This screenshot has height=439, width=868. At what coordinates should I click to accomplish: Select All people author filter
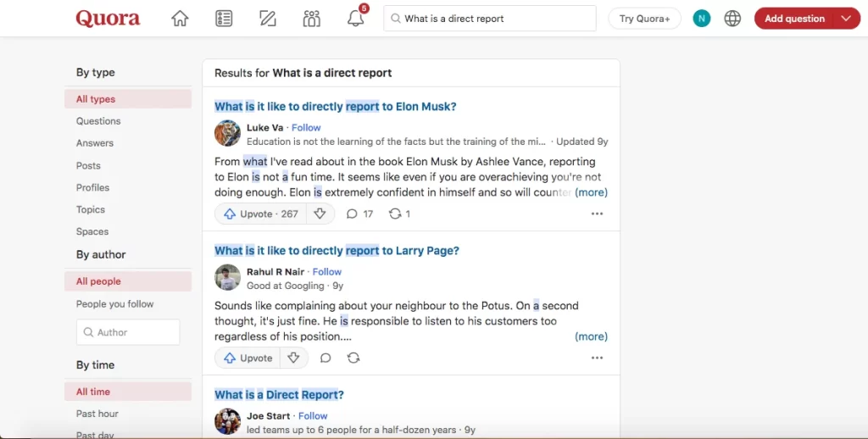point(128,281)
